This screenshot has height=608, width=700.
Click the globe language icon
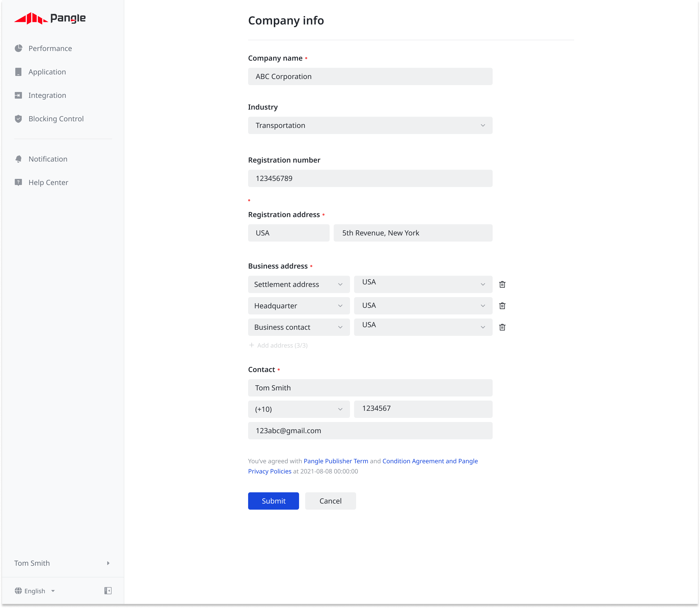pos(18,591)
